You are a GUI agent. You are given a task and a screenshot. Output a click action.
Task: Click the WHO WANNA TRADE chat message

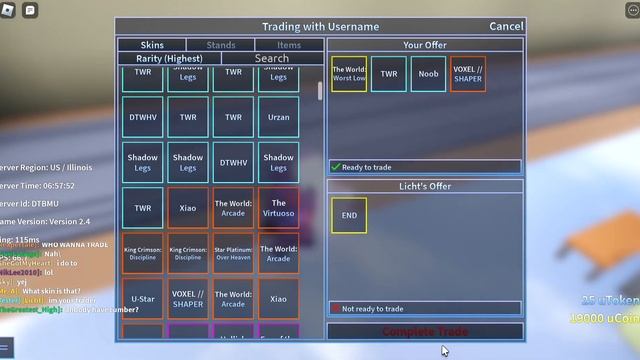coord(75,244)
